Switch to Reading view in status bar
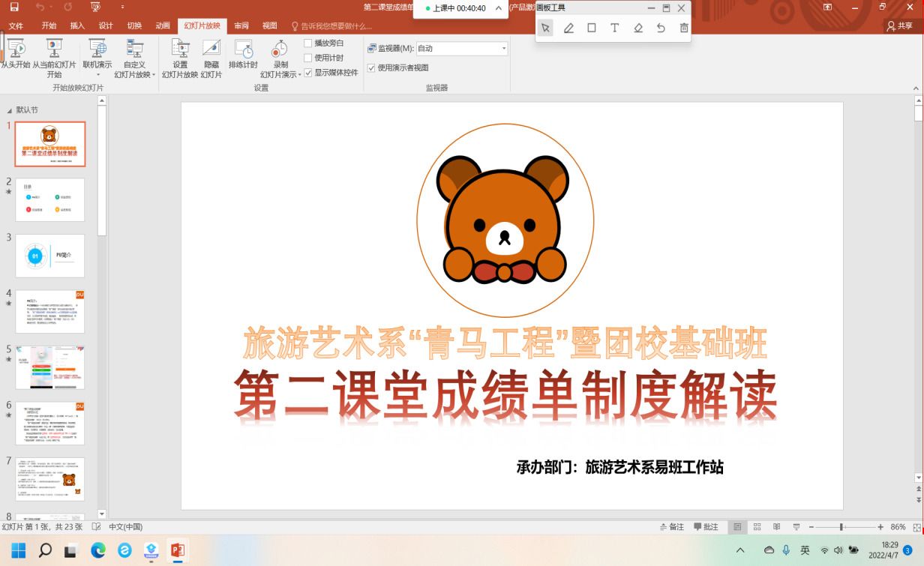 coord(777,527)
